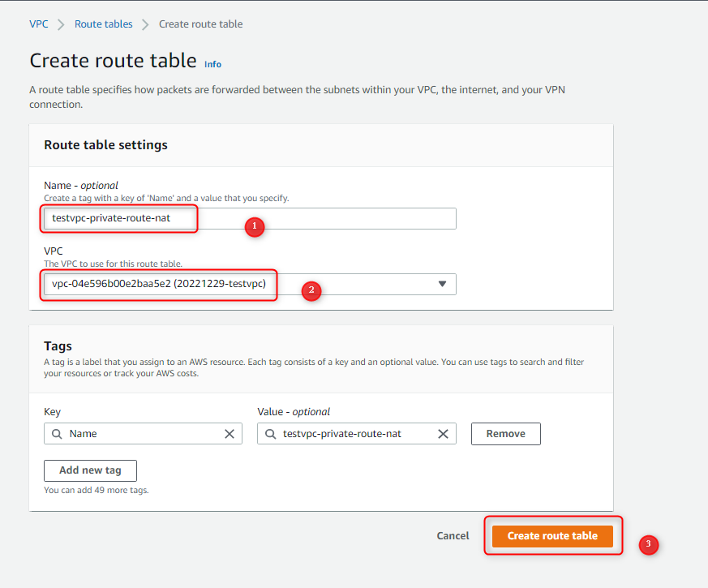Image resolution: width=708 pixels, height=588 pixels.
Task: Focus the tag Key input containing Name
Action: (x=143, y=434)
